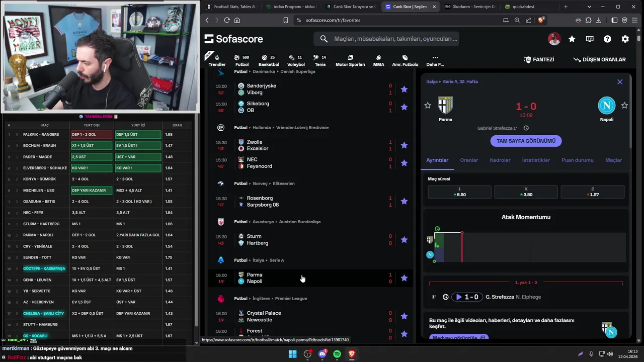Toggle browser sidebar panel icon
The image size is (644, 362).
[x=614, y=20]
